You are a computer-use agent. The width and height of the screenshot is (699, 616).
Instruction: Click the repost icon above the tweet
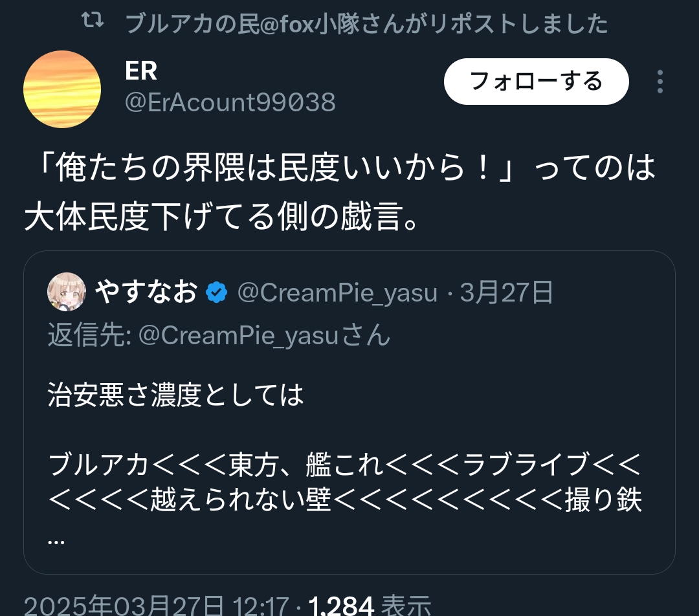pos(94,23)
